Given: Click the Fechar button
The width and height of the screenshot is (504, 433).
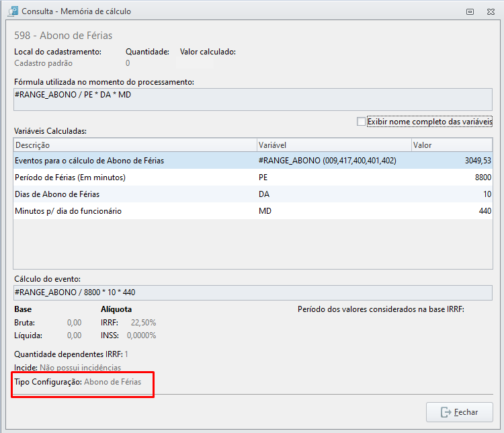Looking at the screenshot, I should coord(460,412).
